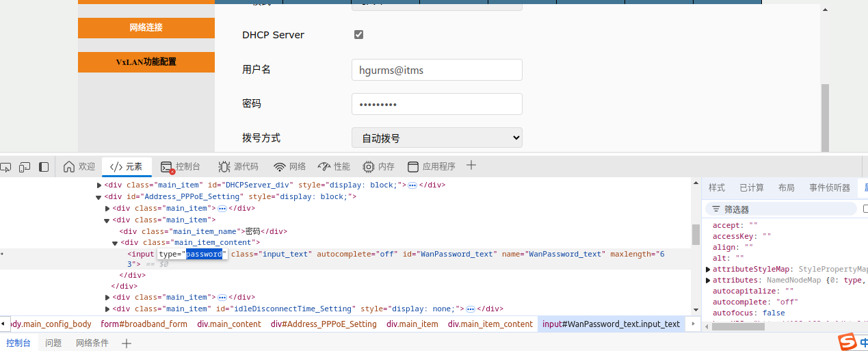This screenshot has height=351, width=868.
Task: Switch to the 已计算 computed tab
Action: pyautogui.click(x=751, y=187)
